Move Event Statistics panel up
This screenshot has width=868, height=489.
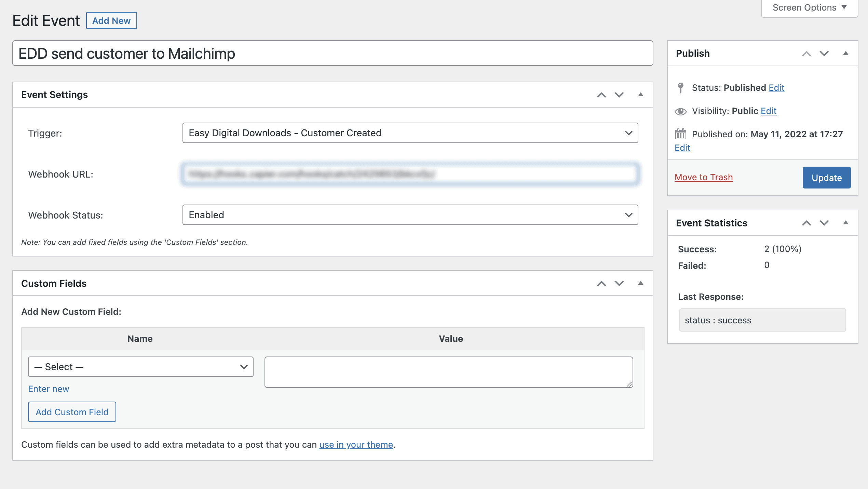click(806, 223)
